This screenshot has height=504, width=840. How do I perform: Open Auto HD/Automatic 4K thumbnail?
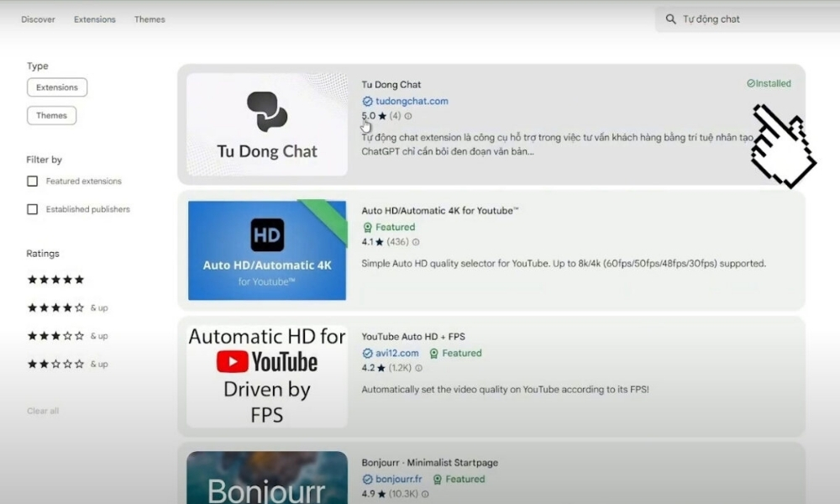tap(267, 250)
